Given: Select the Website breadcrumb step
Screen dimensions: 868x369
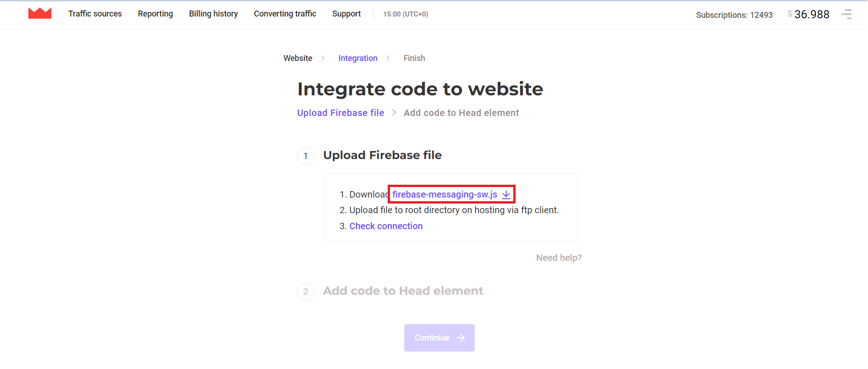Looking at the screenshot, I should (298, 58).
